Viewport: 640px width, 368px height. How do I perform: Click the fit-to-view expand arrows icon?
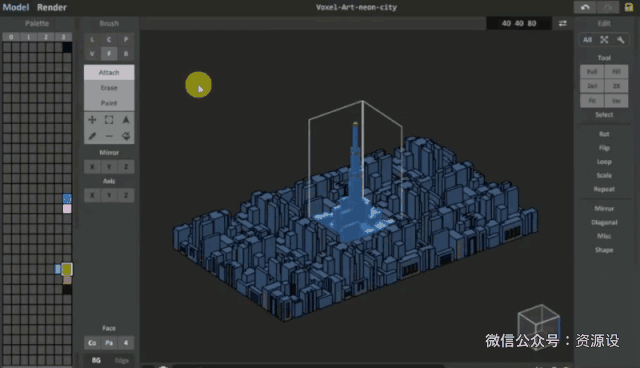click(604, 40)
